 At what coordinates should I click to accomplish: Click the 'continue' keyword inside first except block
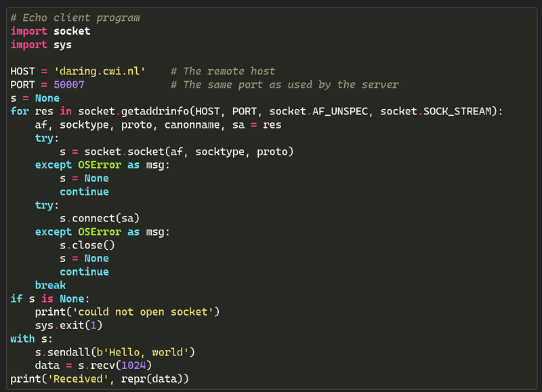(84, 192)
